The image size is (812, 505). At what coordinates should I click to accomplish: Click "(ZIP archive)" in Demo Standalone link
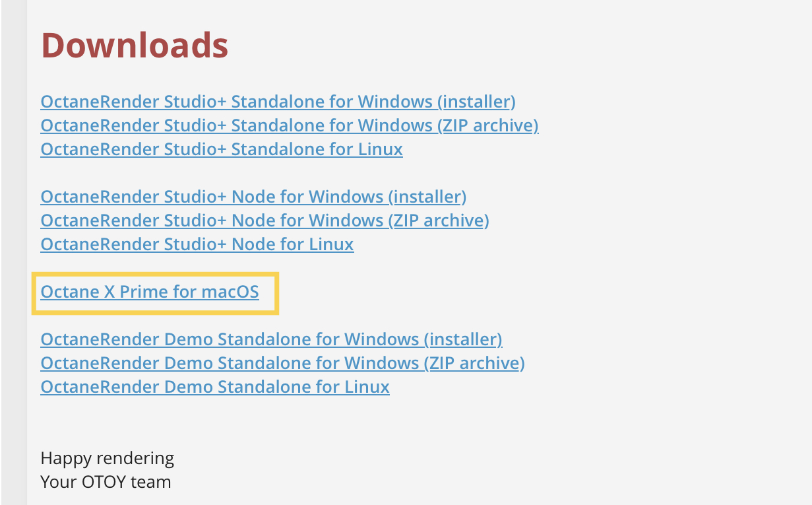click(x=474, y=363)
